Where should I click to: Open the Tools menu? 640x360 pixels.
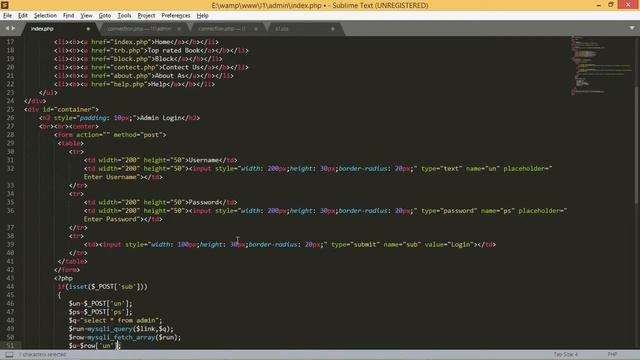(124, 16)
